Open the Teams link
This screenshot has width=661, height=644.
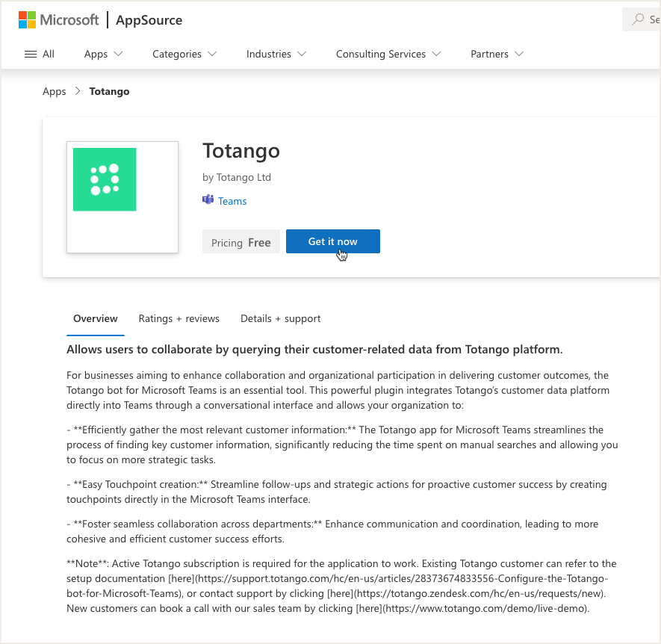point(232,201)
